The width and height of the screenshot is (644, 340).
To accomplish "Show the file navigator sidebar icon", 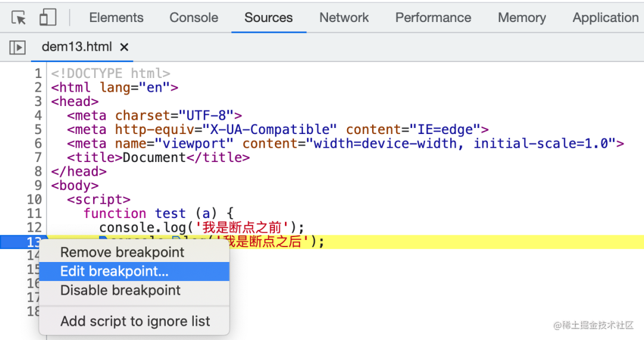I will 17,47.
